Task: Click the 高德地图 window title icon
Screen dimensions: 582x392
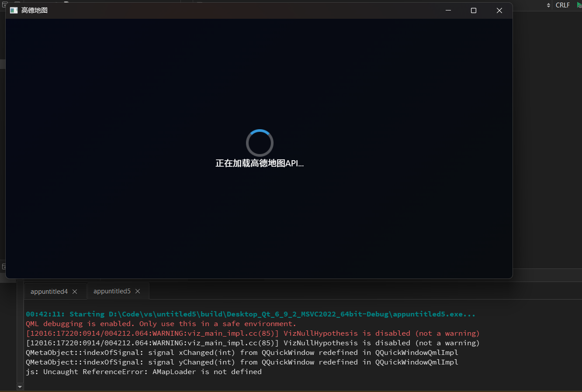Action: (14, 10)
